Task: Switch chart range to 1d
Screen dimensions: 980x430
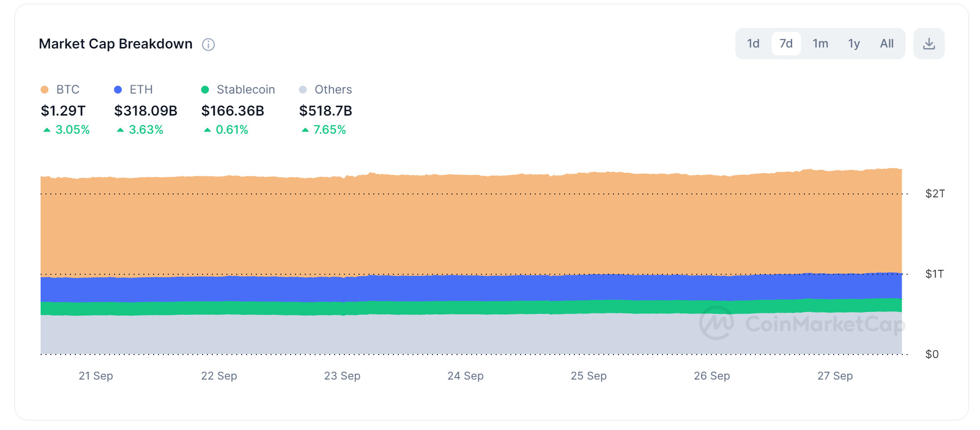Action: tap(753, 44)
